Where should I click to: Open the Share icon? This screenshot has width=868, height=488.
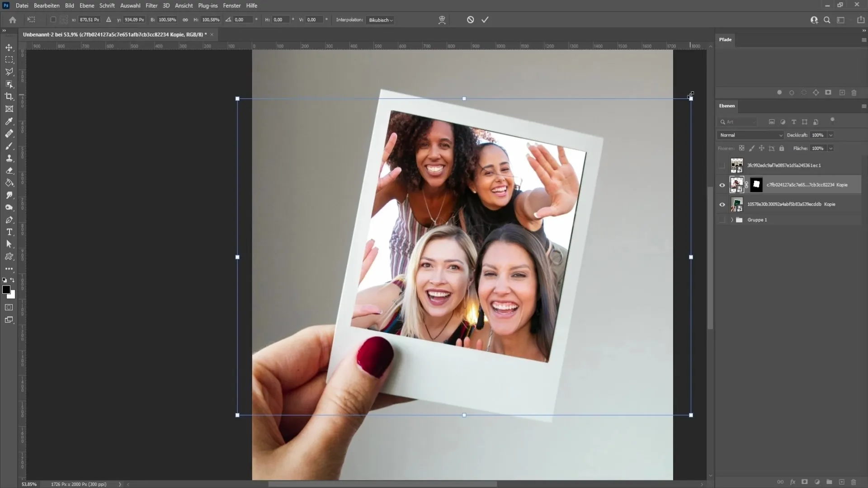click(x=861, y=20)
